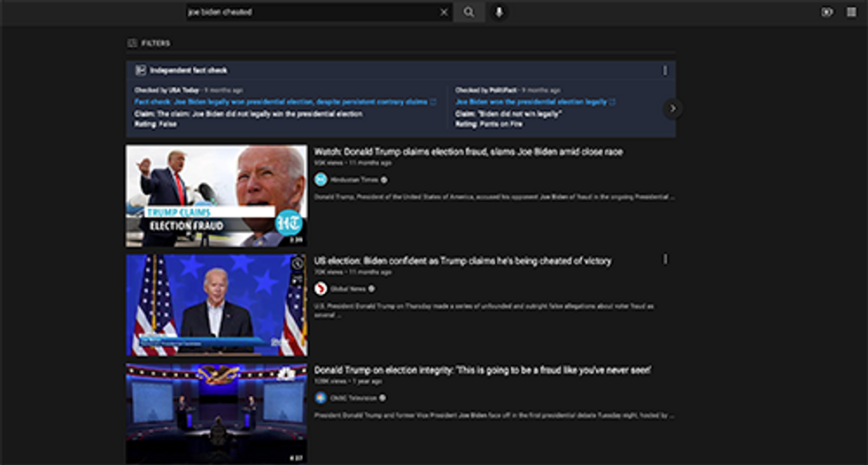Click the magnifying glass search button
The image size is (868, 465).
(469, 12)
